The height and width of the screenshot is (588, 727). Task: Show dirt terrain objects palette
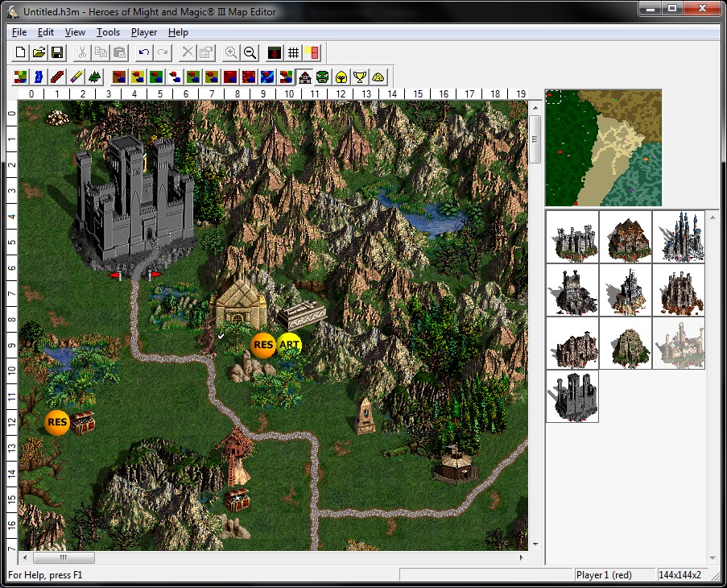click(119, 77)
